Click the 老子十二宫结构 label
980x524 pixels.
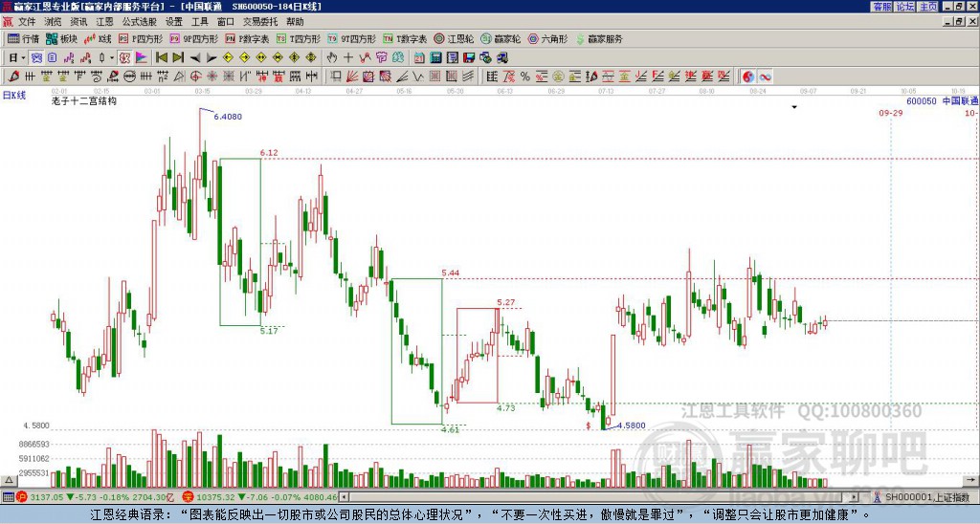[84, 100]
